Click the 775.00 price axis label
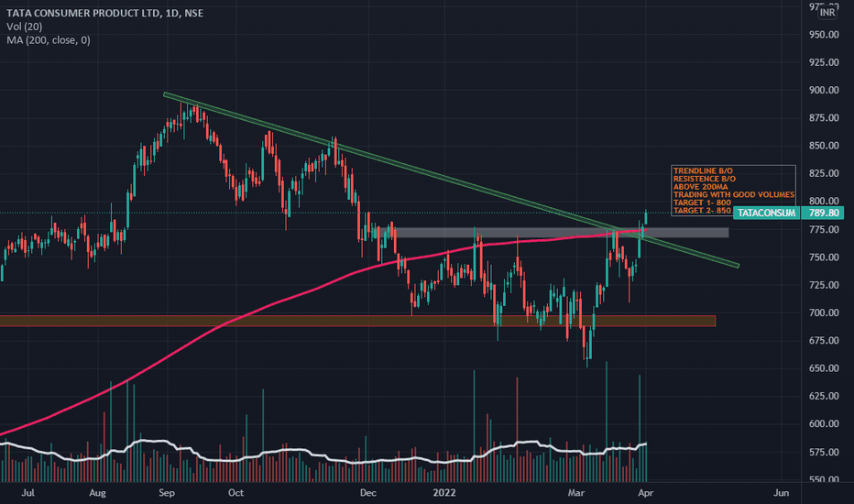 pos(824,229)
